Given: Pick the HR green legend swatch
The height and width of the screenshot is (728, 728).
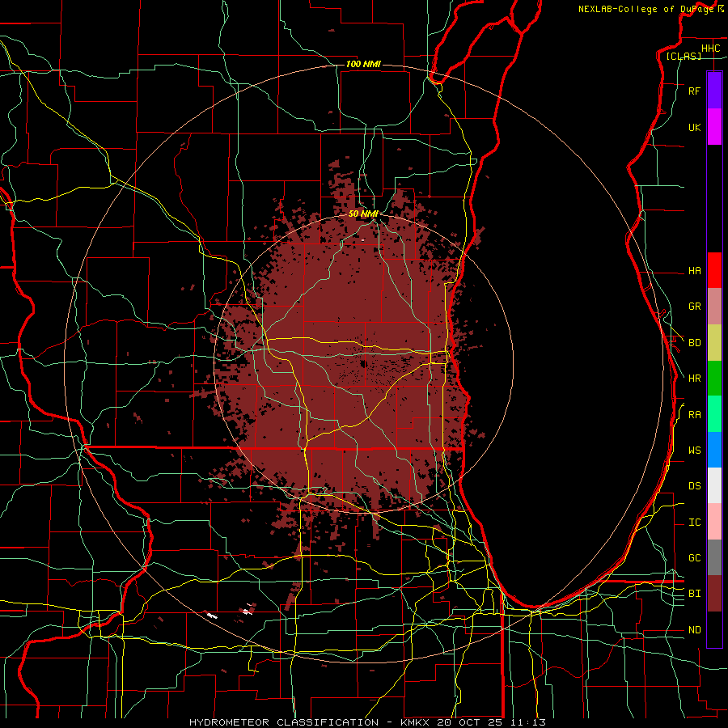Looking at the screenshot, I should click(714, 379).
